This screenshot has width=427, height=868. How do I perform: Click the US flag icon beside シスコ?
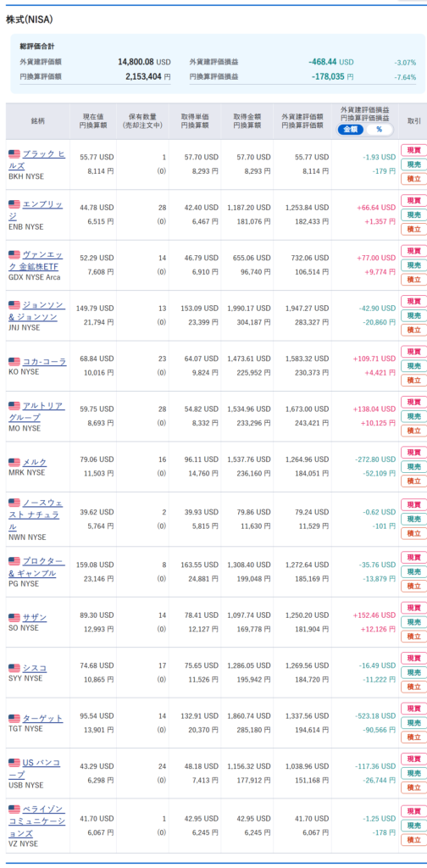pos(14,668)
